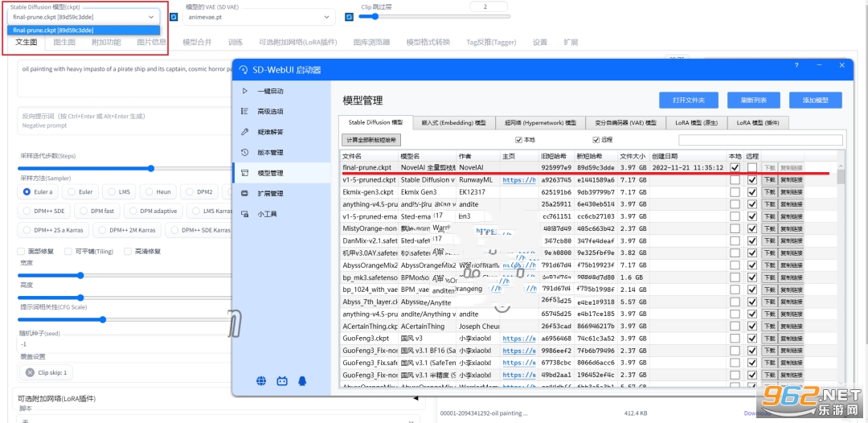This screenshot has width=868, height=423.
Task: Open homepage link in v1-5-pruned.ckpt row
Action: coord(518,180)
